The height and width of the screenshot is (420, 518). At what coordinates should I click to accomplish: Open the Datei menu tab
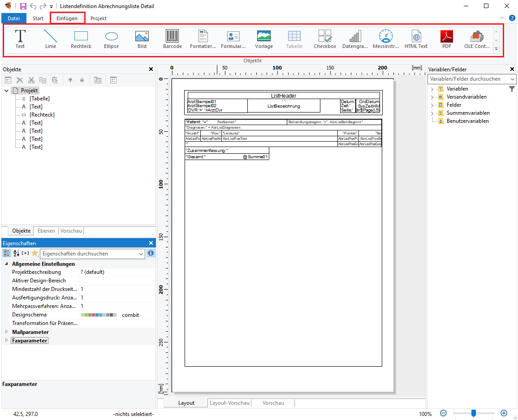coord(14,18)
